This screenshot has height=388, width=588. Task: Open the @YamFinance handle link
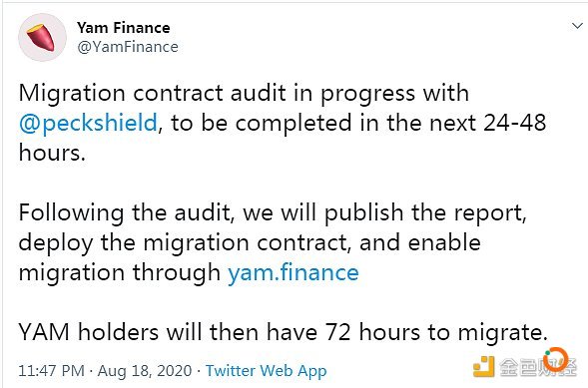[128, 47]
